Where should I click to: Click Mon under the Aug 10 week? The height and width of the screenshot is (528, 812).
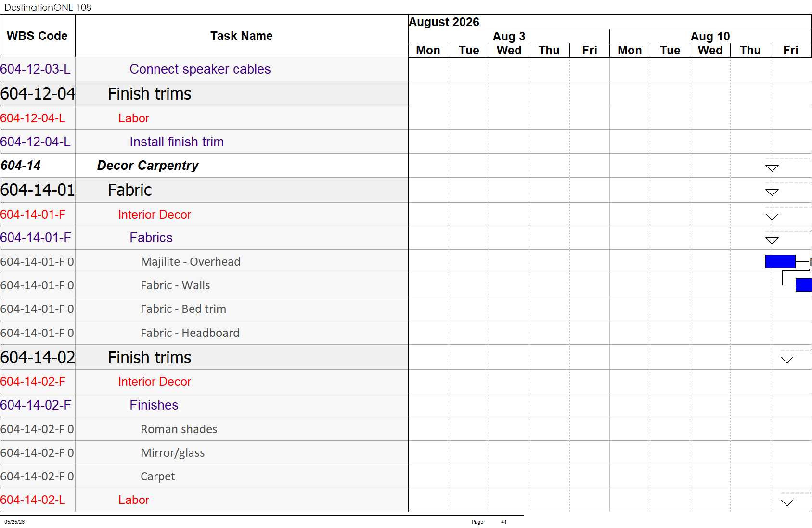click(630, 50)
